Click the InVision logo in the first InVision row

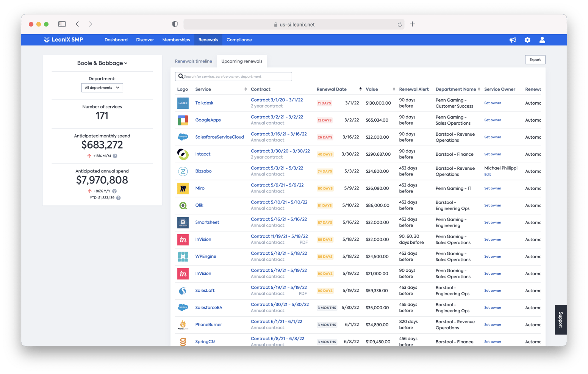(183, 239)
